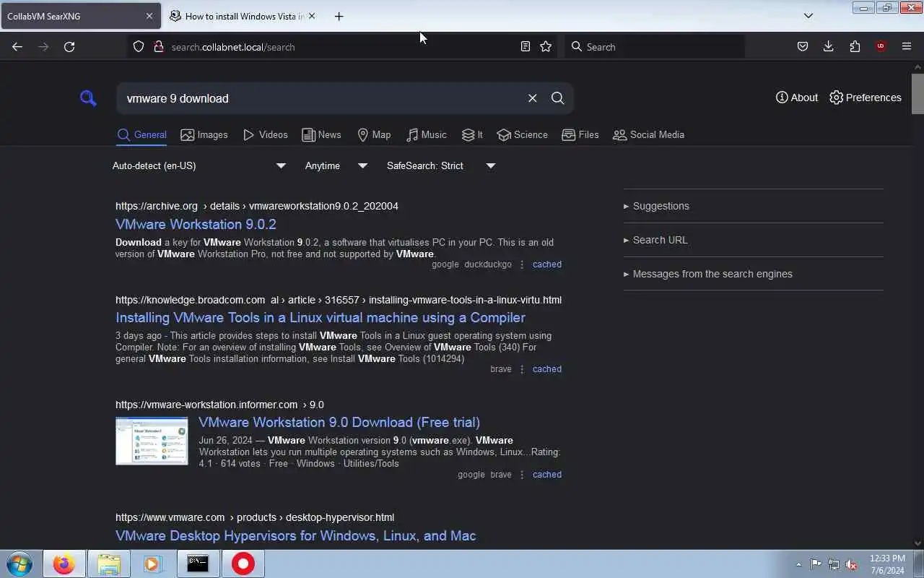
Task: Open cached link for archive.org result
Action: click(547, 264)
